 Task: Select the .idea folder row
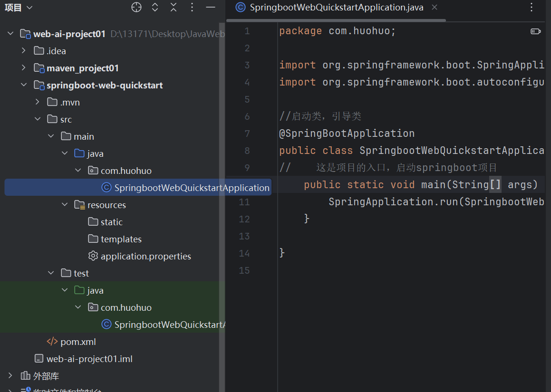click(113, 51)
